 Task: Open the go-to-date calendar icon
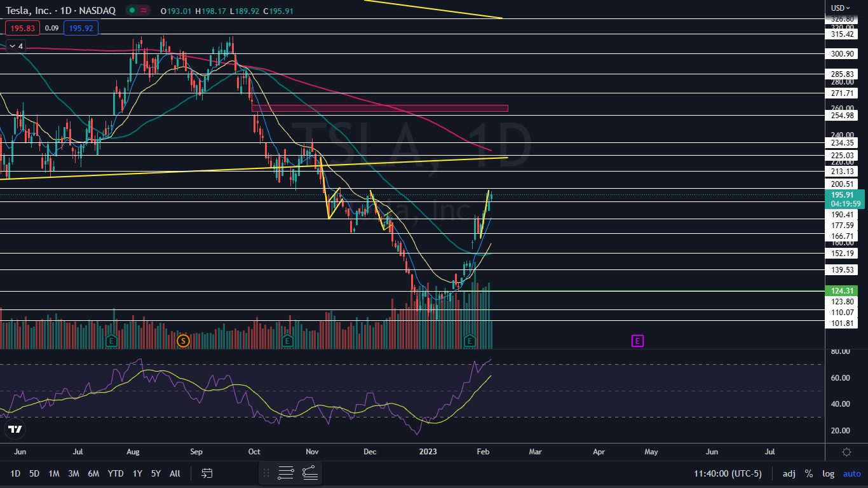207,473
